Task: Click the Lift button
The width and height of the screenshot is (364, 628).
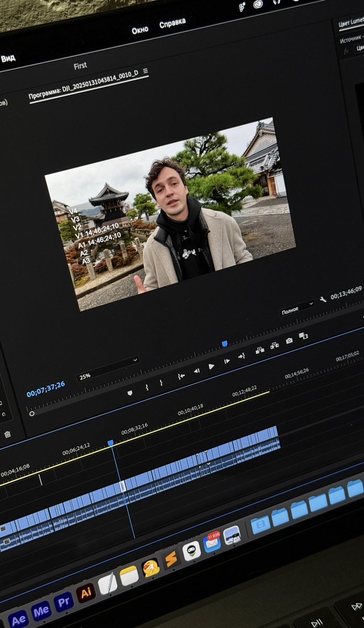Action: click(x=259, y=350)
